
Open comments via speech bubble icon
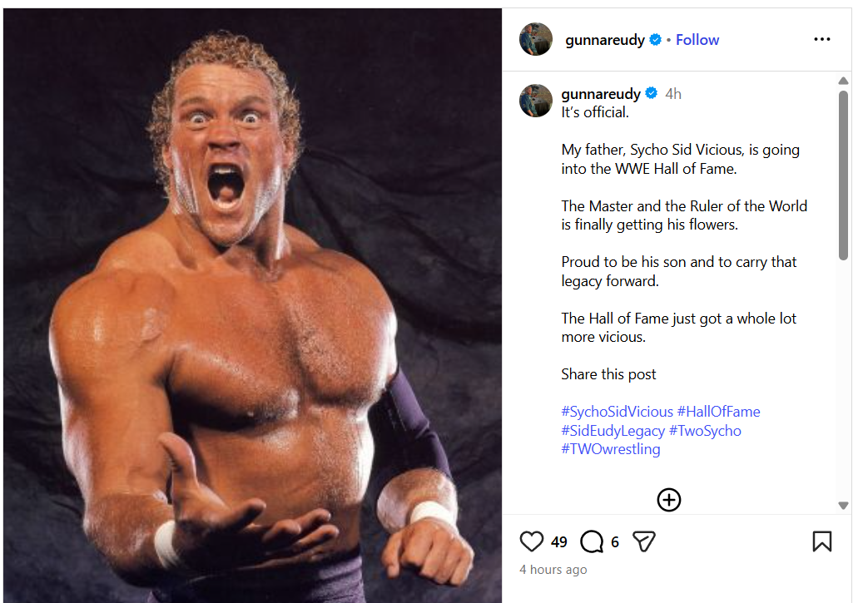pyautogui.click(x=592, y=542)
